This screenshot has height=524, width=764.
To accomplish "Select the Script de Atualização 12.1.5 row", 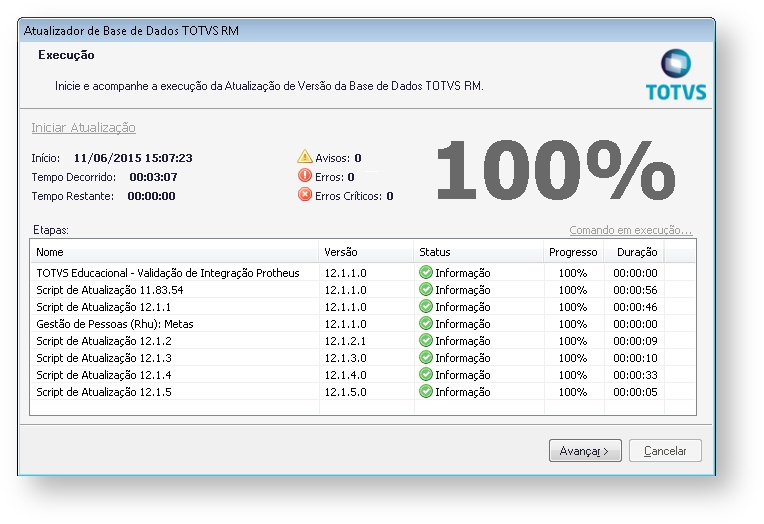I will [x=363, y=392].
